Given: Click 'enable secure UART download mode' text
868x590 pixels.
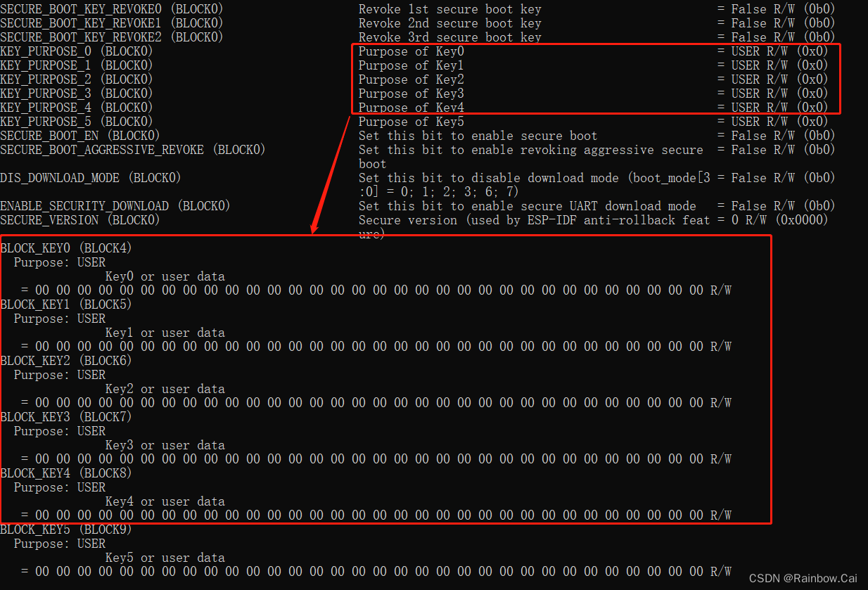Looking at the screenshot, I should pos(584,206).
